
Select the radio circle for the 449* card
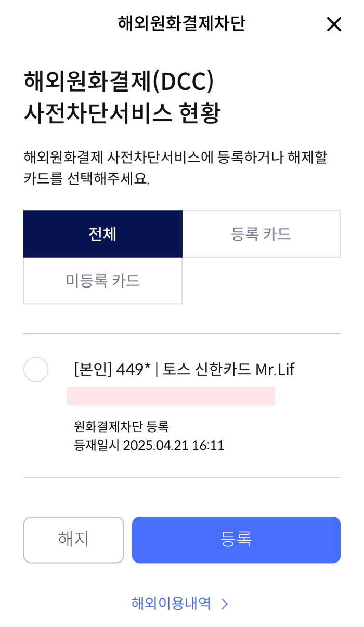tap(36, 369)
